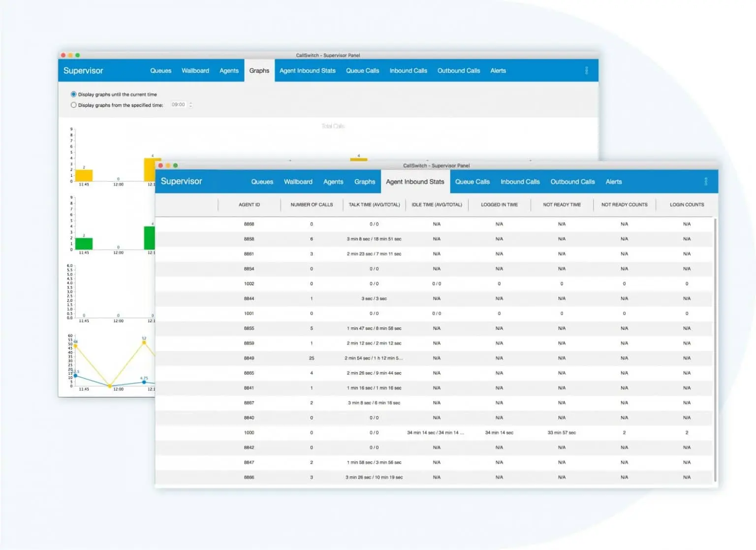Click the NOT READY TIME column header

click(562, 205)
